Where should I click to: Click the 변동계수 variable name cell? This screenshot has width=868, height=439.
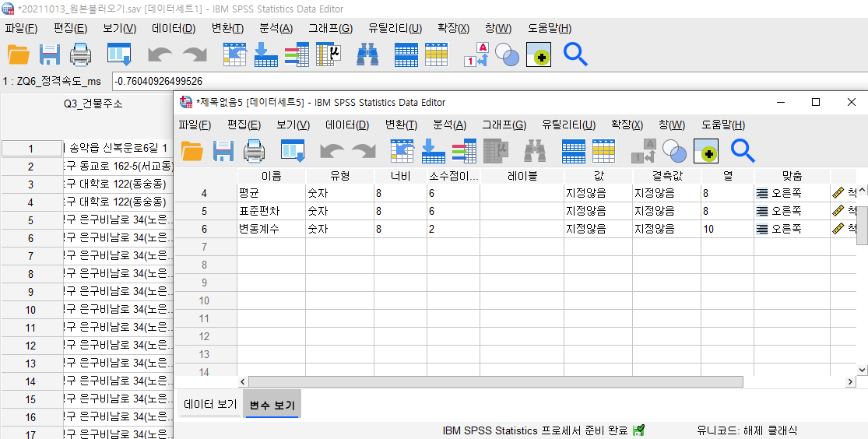pos(271,229)
